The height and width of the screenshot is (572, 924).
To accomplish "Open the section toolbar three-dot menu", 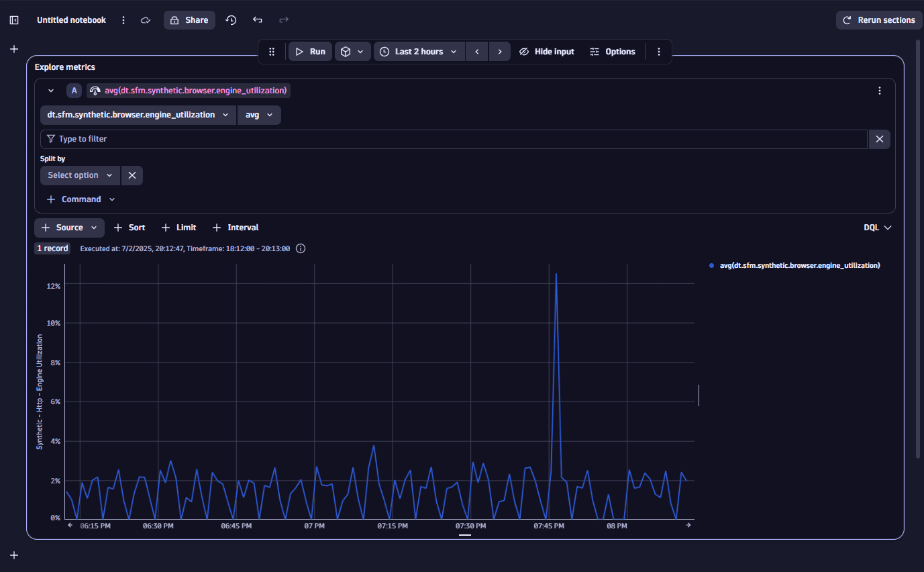I will 659,52.
